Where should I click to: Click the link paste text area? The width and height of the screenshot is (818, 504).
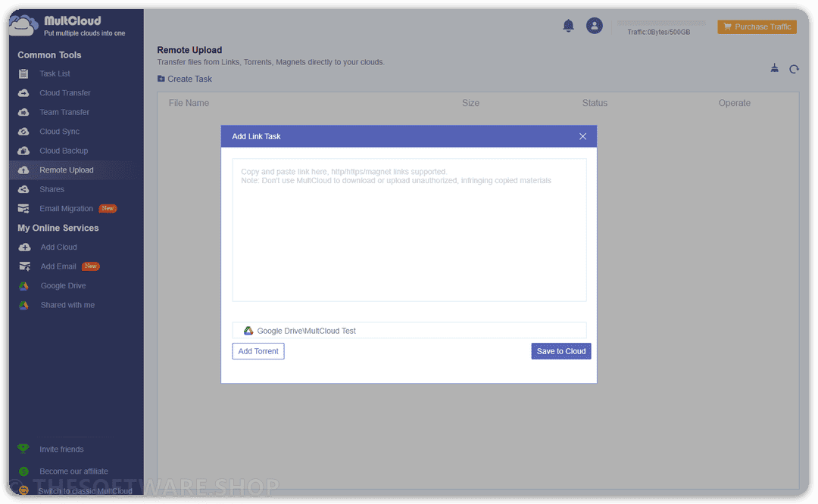pyautogui.click(x=410, y=230)
